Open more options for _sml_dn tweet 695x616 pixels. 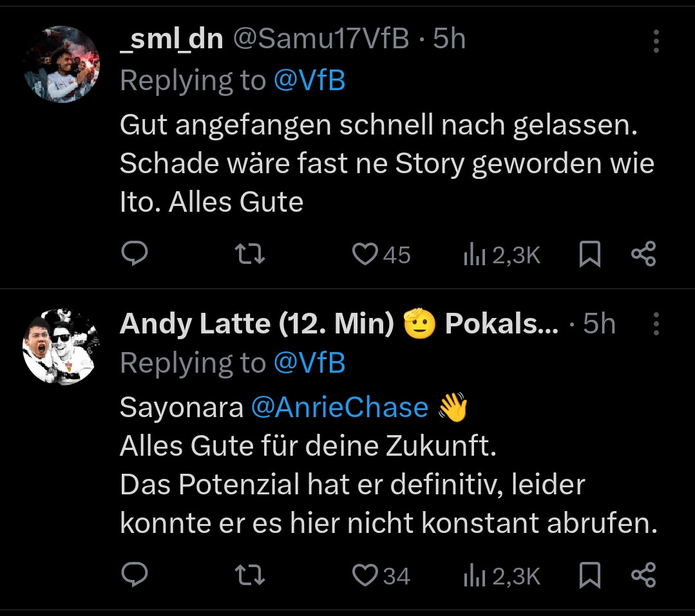pyautogui.click(x=656, y=41)
